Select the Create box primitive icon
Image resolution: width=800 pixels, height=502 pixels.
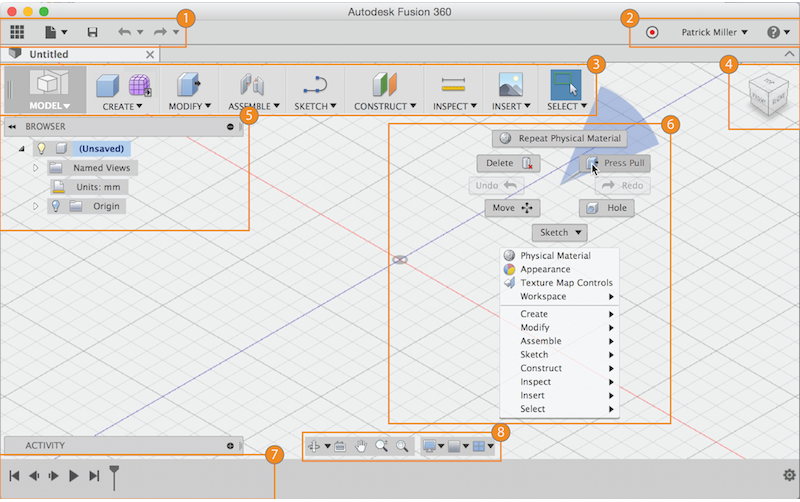point(108,85)
